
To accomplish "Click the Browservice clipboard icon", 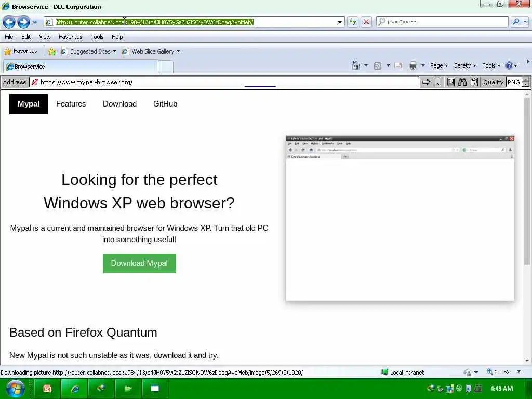I will point(474,82).
